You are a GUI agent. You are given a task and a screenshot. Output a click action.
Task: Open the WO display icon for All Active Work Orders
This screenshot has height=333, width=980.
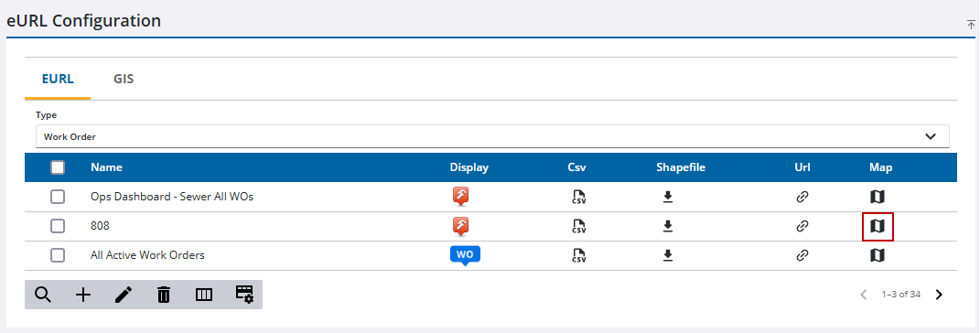coord(465,255)
